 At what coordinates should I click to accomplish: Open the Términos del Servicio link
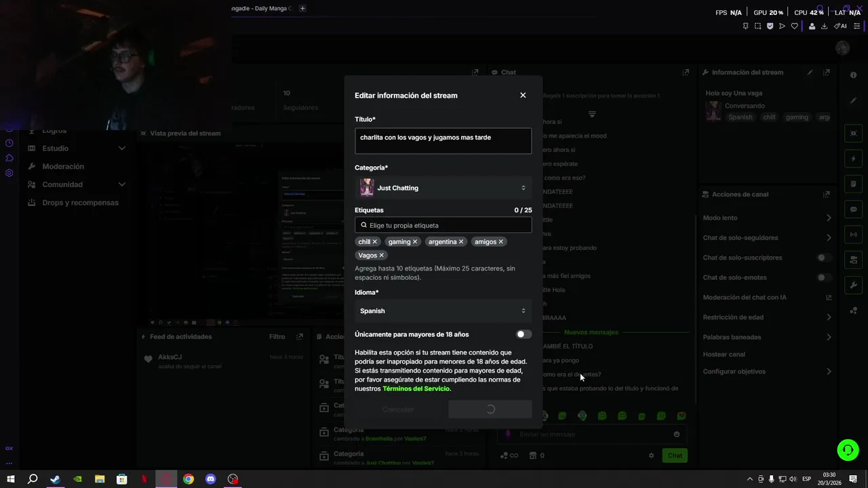(x=416, y=389)
